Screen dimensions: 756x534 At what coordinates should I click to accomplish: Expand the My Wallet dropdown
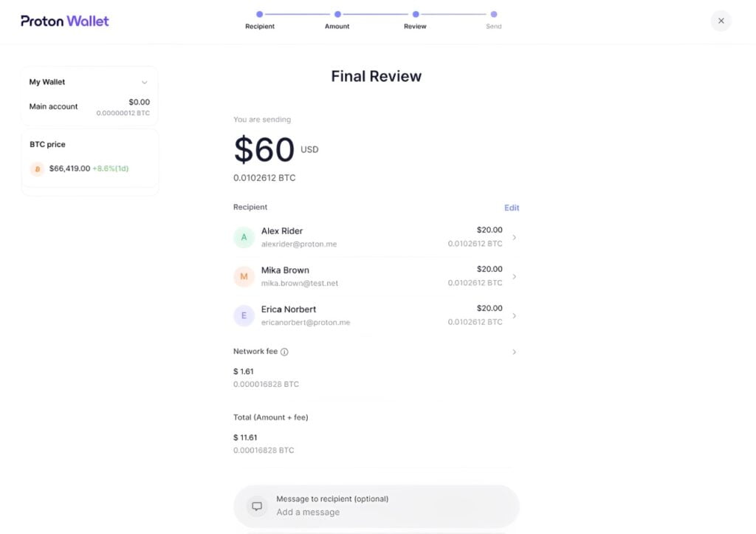[x=144, y=82]
